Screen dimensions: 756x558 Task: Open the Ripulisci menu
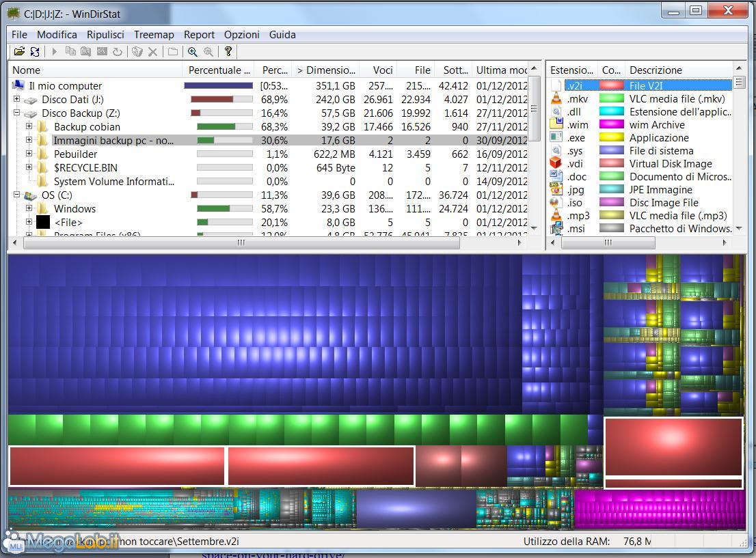pos(105,34)
